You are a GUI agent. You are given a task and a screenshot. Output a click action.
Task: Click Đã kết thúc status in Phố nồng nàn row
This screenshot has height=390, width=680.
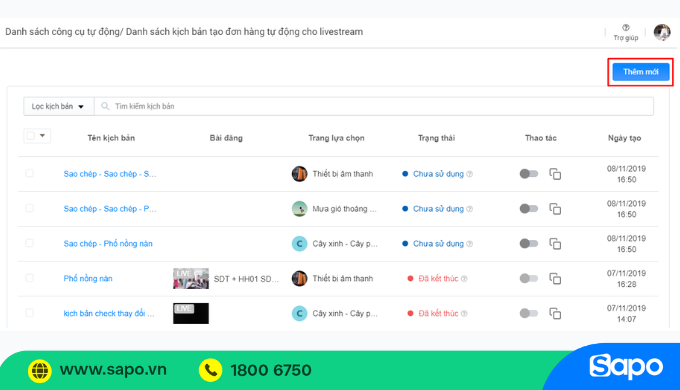tap(438, 279)
